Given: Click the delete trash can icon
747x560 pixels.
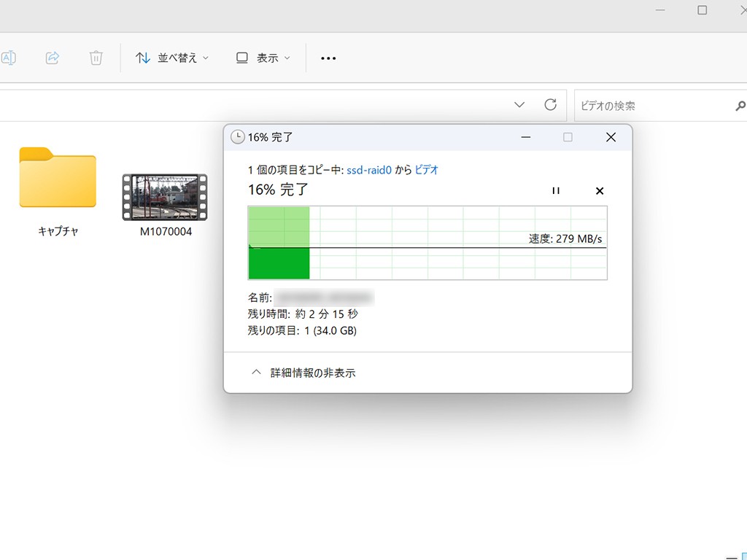Looking at the screenshot, I should [x=96, y=58].
